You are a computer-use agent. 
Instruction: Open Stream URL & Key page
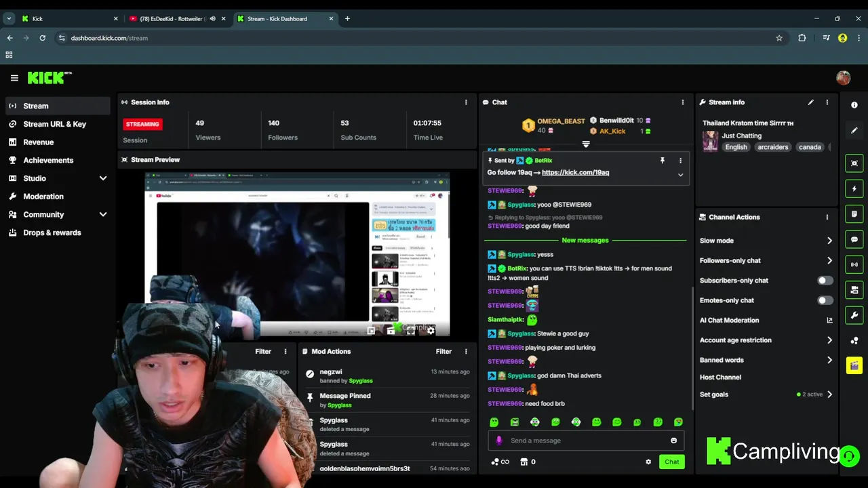pos(57,124)
